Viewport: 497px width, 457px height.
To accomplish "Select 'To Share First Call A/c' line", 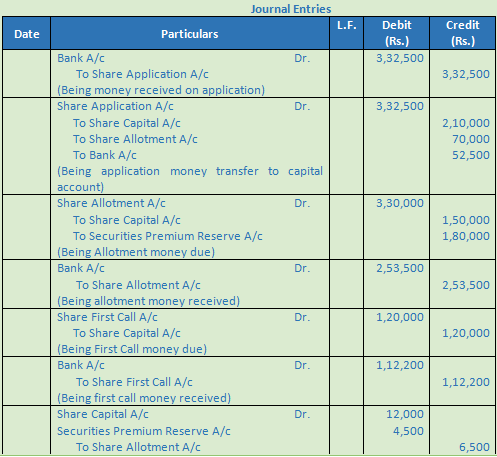I will (x=134, y=382).
